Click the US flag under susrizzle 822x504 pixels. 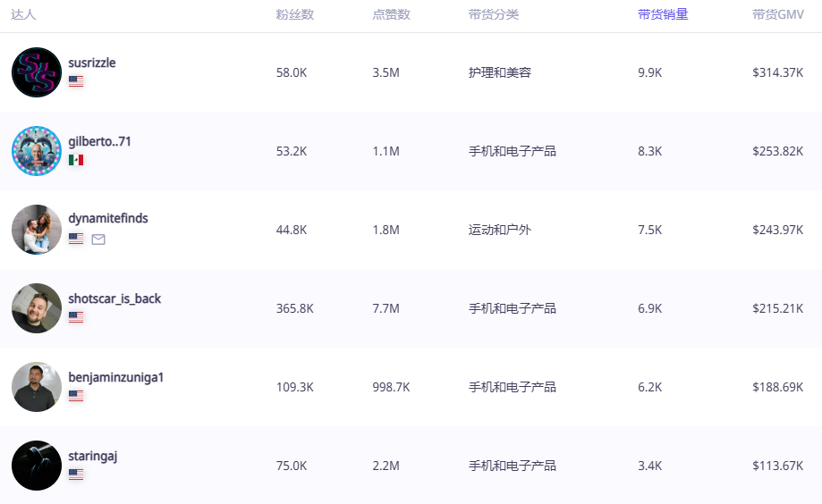point(76,81)
